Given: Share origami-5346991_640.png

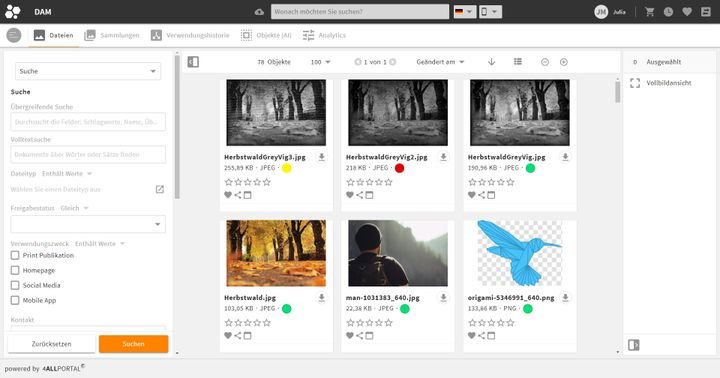Looking at the screenshot, I should [481, 336].
